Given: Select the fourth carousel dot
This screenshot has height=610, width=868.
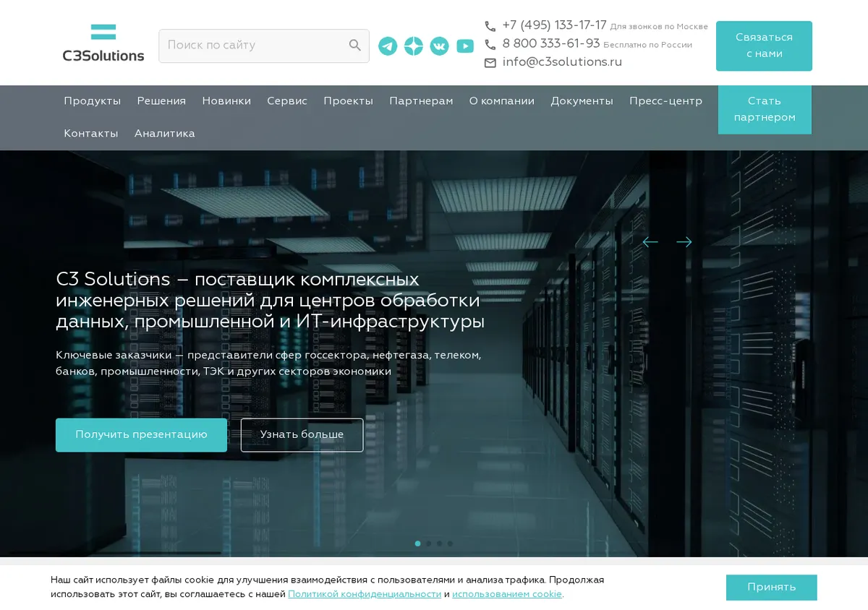Looking at the screenshot, I should pyautogui.click(x=450, y=544).
